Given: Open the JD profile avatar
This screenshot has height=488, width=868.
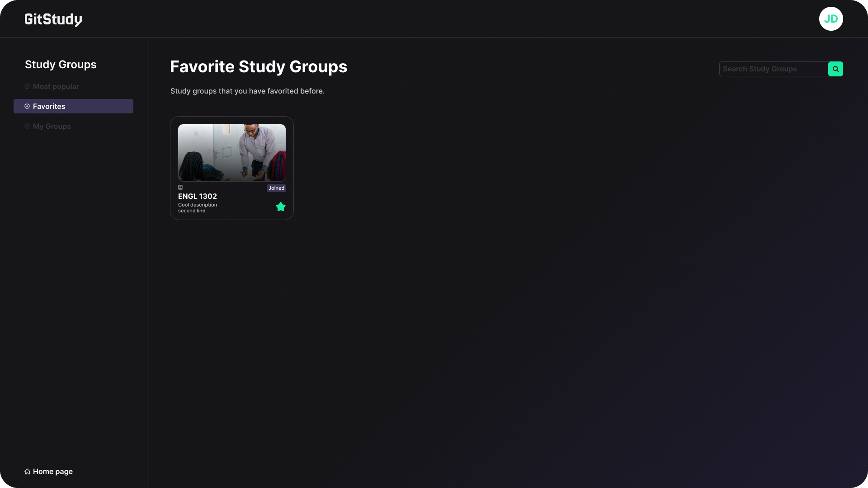Looking at the screenshot, I should click(831, 19).
